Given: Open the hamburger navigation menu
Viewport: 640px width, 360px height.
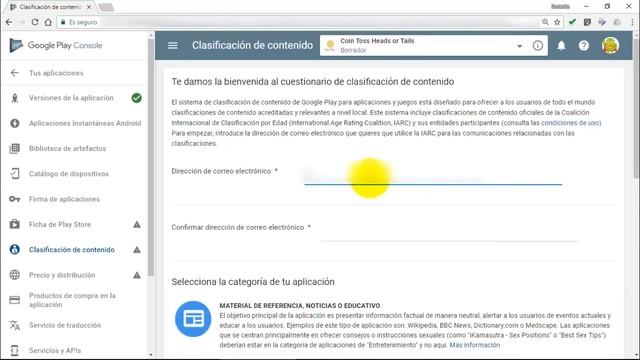Looking at the screenshot, I should [173, 45].
